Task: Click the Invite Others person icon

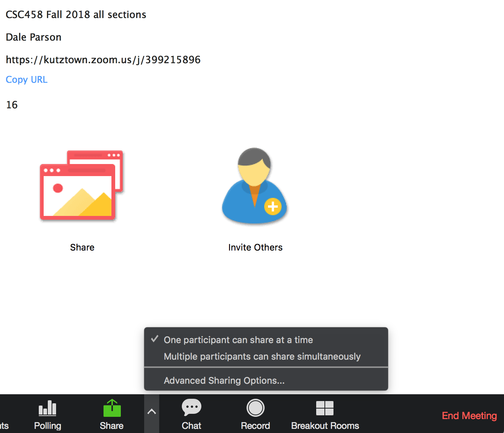Action: (x=254, y=185)
